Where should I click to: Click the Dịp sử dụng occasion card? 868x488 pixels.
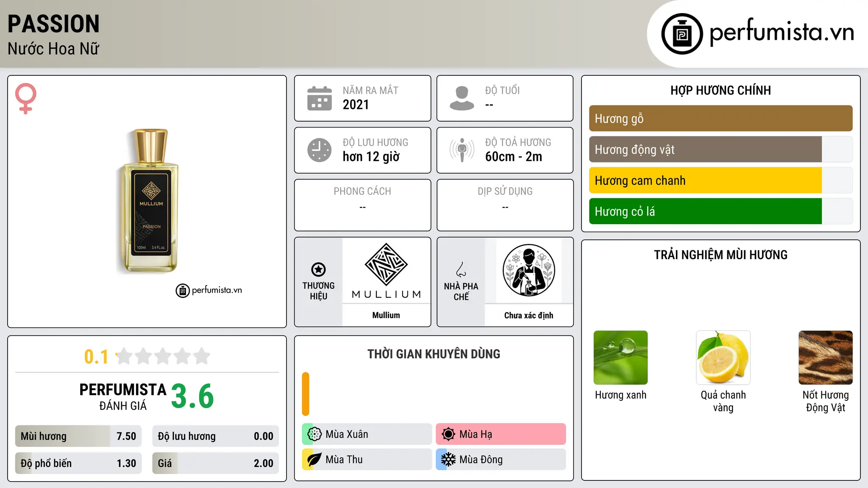pyautogui.click(x=505, y=205)
